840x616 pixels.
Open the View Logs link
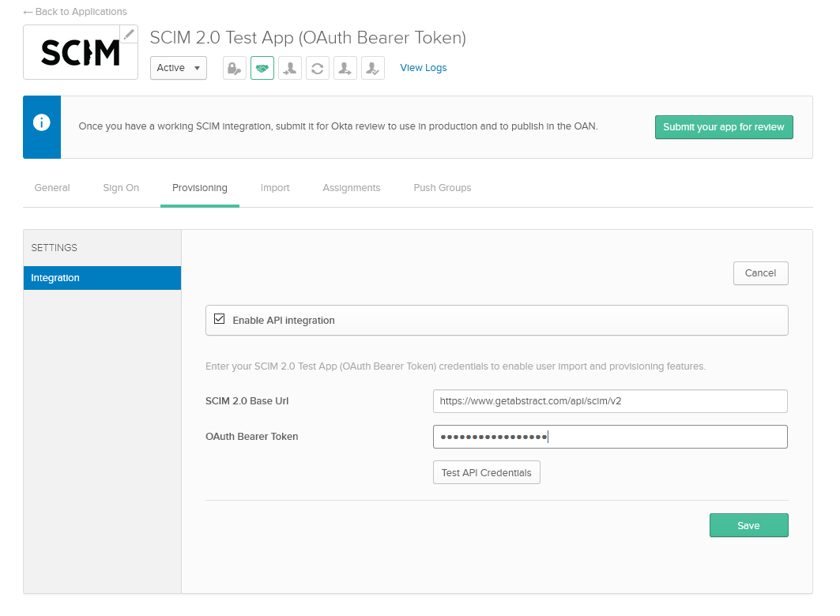click(424, 68)
